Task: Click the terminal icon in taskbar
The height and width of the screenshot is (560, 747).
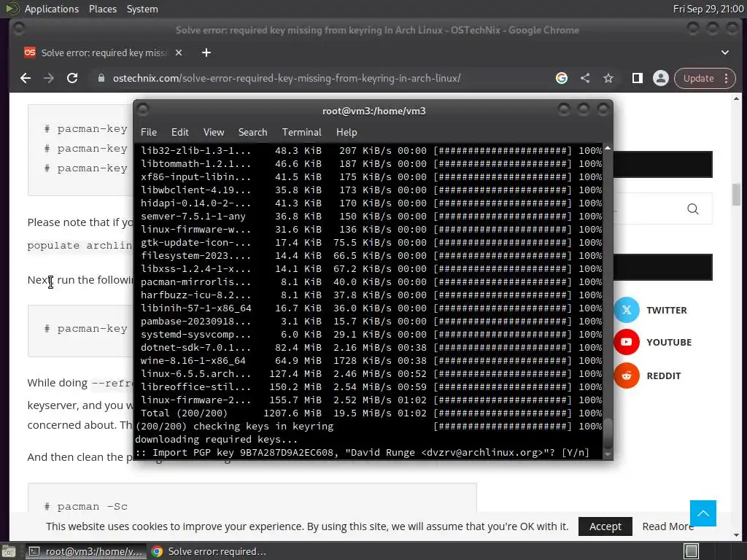Action: pos(34,551)
